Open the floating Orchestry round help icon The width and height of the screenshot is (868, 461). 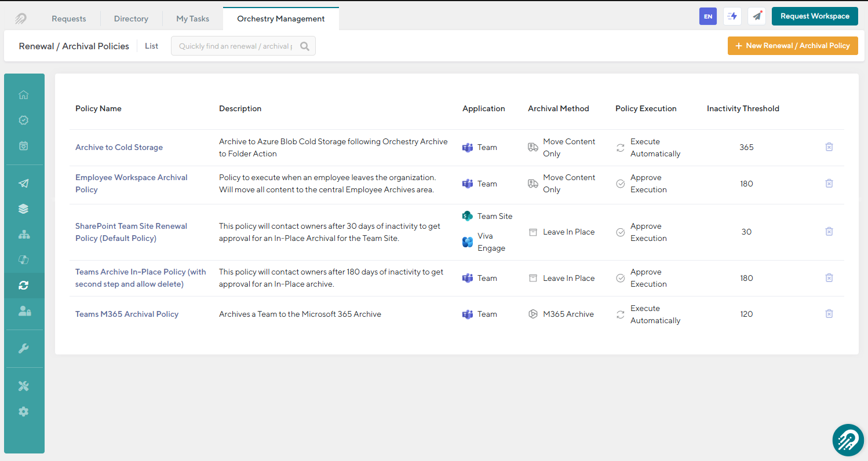[x=848, y=440]
